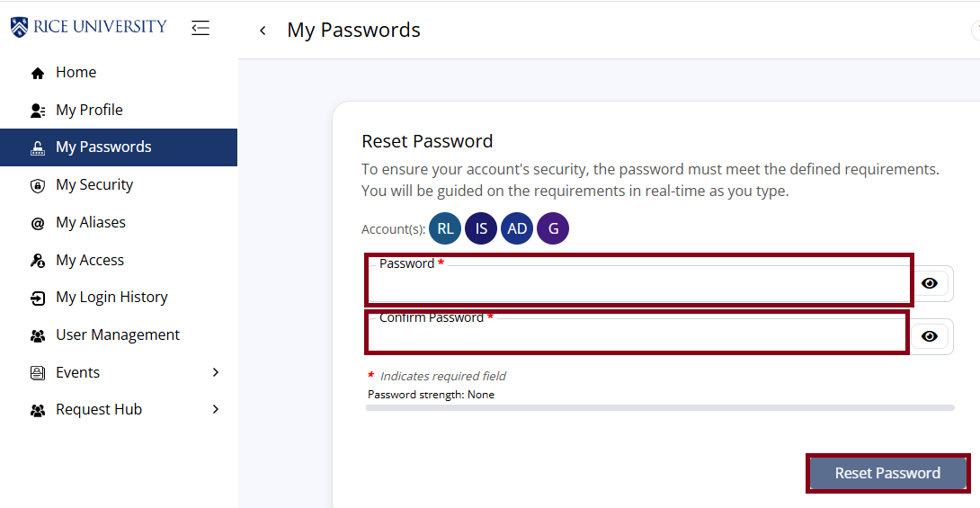Click the My Profile person icon
The width and height of the screenshot is (980, 508).
coord(38,111)
